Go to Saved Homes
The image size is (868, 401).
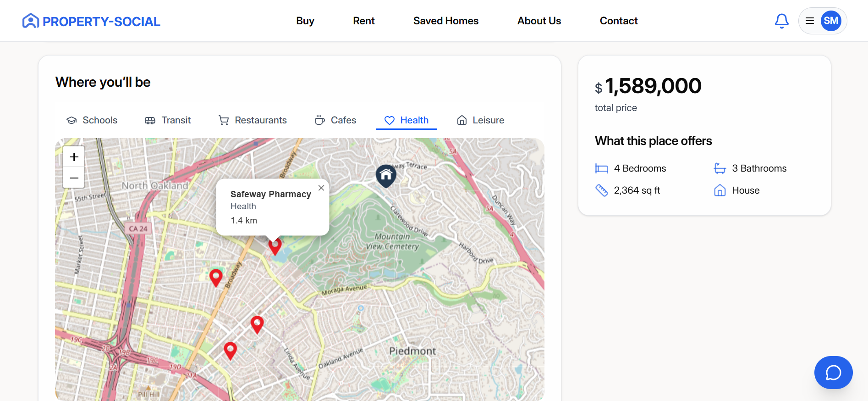(446, 21)
